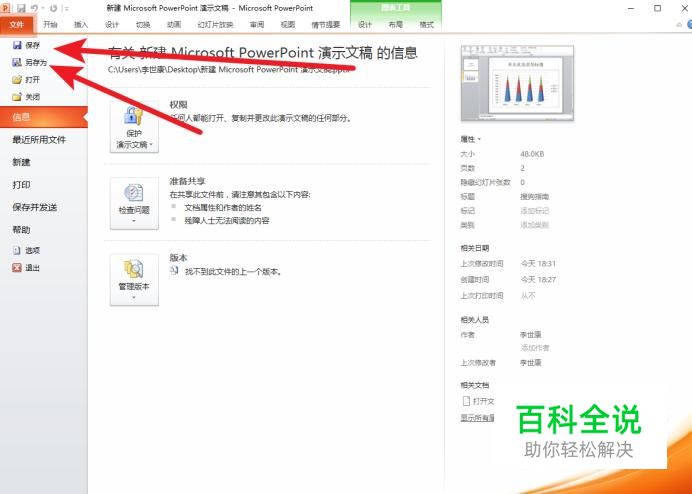Select 保存并发送 in the sidebar
The width and height of the screenshot is (692, 494).
tap(34, 207)
